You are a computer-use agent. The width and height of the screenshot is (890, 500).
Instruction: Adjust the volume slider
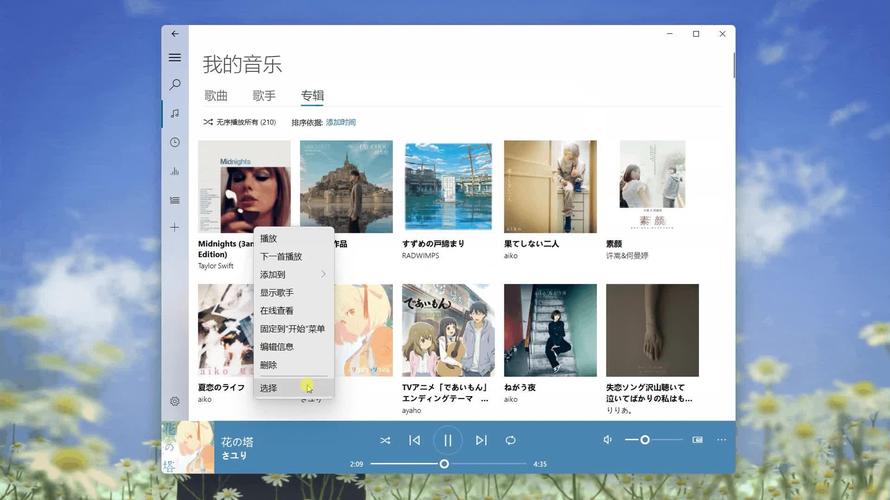tap(653, 440)
